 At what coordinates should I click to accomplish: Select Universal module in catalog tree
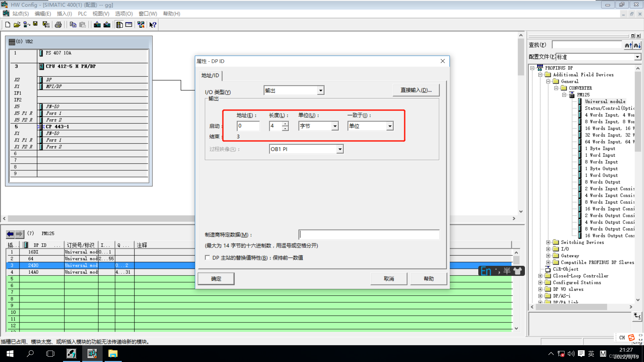(x=605, y=102)
